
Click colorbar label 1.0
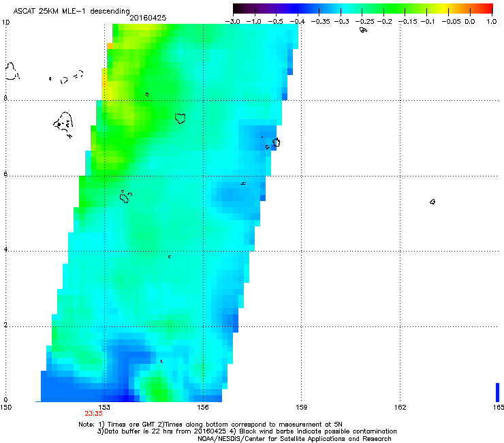(x=492, y=22)
